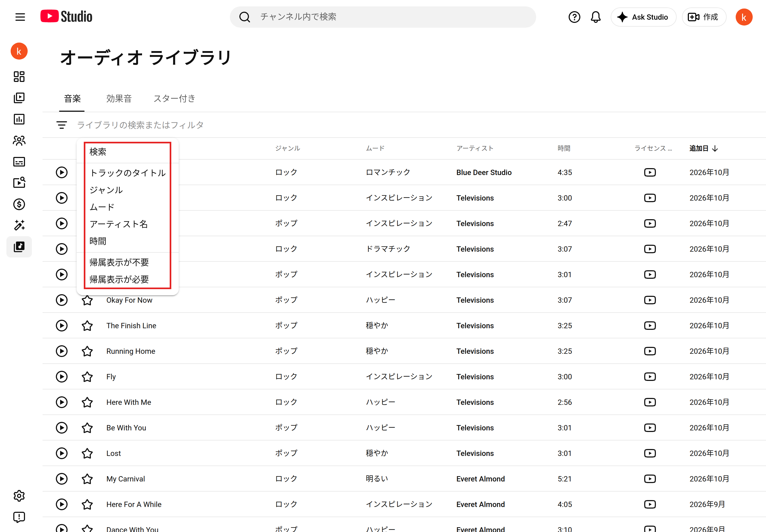Star the My Carnival track
This screenshot has height=532, width=766.
coord(87,479)
